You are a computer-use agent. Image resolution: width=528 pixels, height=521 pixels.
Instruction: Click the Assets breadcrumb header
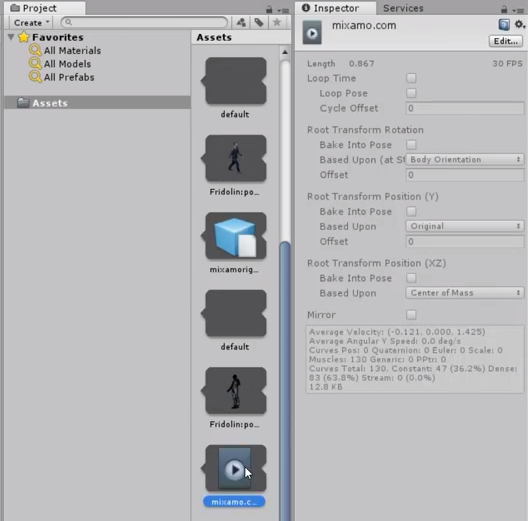click(214, 37)
